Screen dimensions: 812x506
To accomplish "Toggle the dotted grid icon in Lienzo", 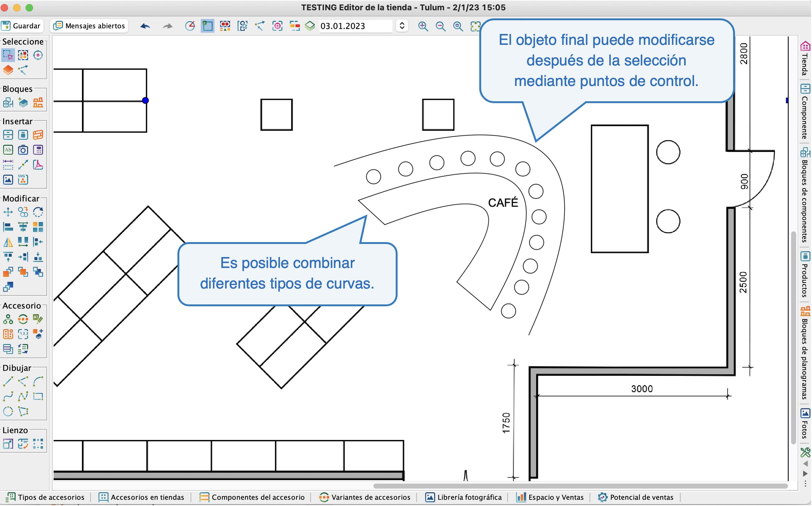I will 38,444.
